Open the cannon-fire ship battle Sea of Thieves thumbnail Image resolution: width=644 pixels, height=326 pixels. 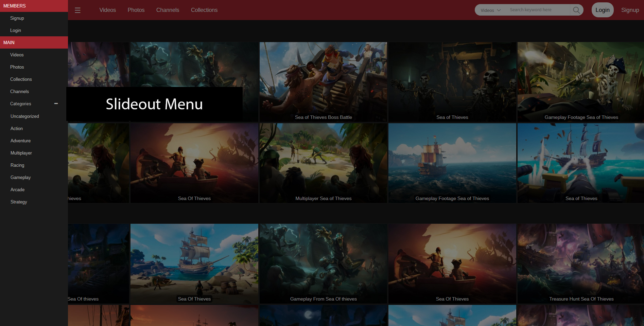(581, 163)
